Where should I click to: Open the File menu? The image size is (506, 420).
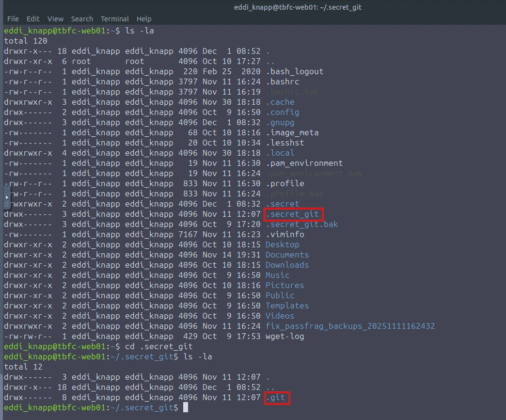[x=13, y=19]
